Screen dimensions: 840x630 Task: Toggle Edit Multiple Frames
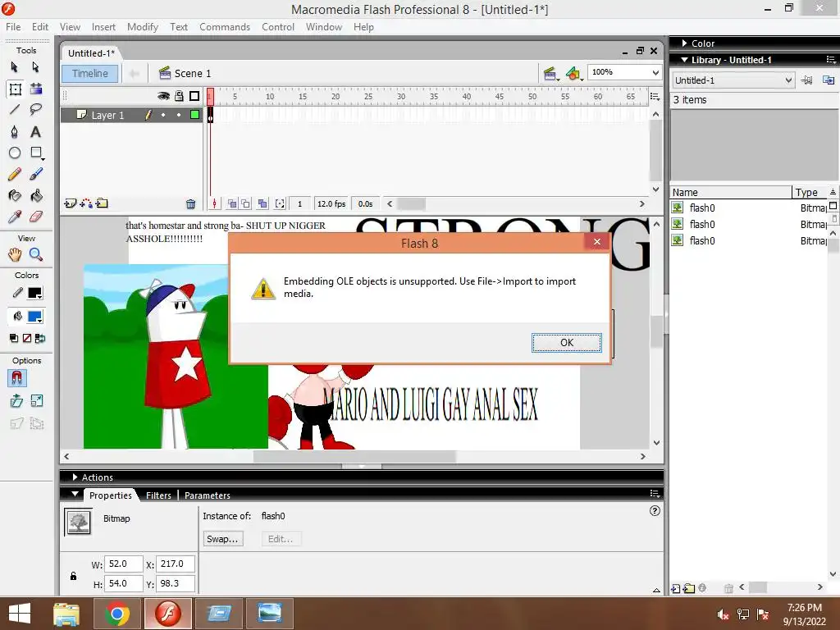point(262,203)
